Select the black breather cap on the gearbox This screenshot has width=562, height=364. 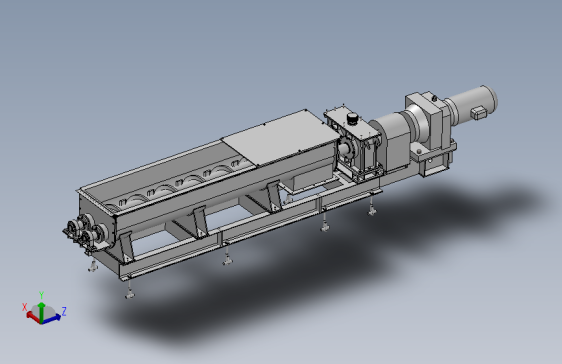(353, 119)
